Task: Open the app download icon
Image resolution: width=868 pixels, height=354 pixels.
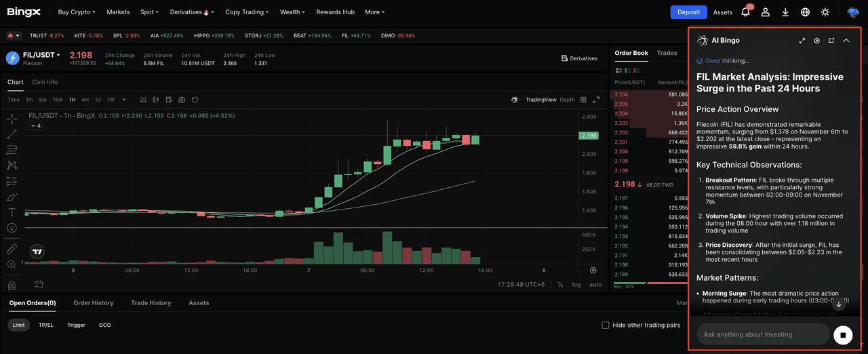Action: point(785,12)
